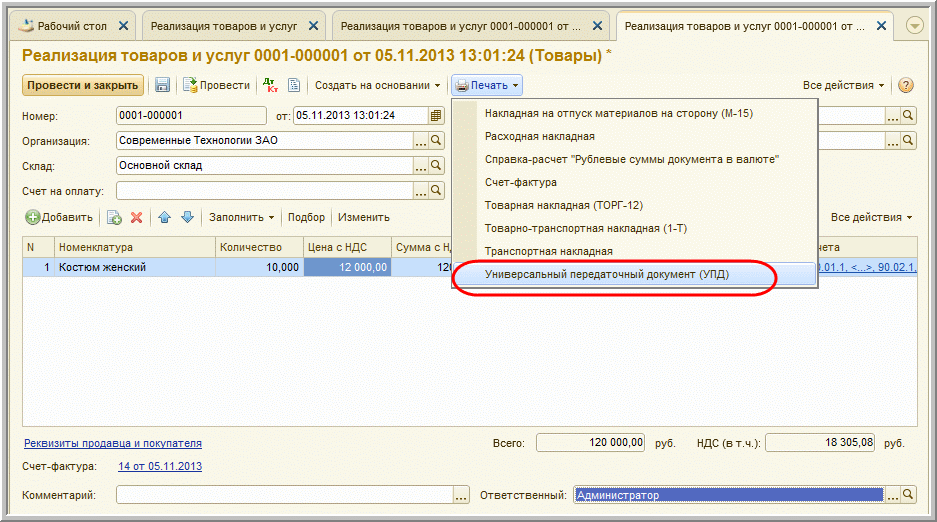Click the magnifier icon for Организация field
Image resolution: width=937 pixels, height=522 pixels.
coord(436,140)
